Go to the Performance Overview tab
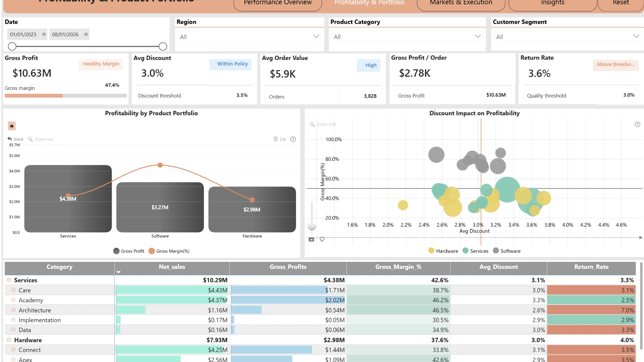This screenshot has width=644, height=362. point(278,3)
